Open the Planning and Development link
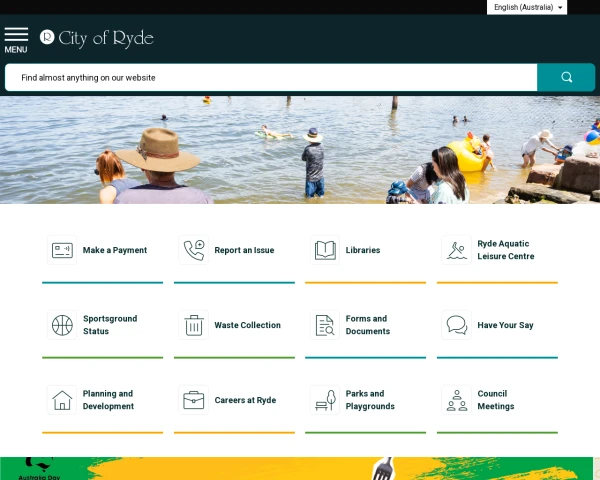Viewport: 600px width, 480px height. [x=108, y=400]
